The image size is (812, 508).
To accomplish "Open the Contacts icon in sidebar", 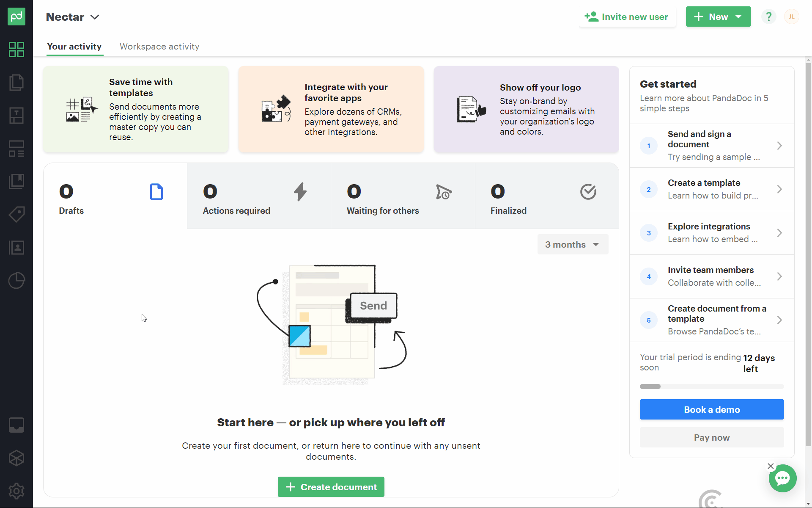I will click(16, 248).
